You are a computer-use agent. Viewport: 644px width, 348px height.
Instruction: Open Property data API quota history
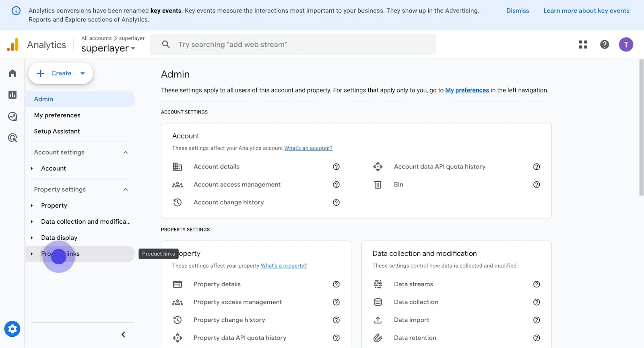click(240, 338)
